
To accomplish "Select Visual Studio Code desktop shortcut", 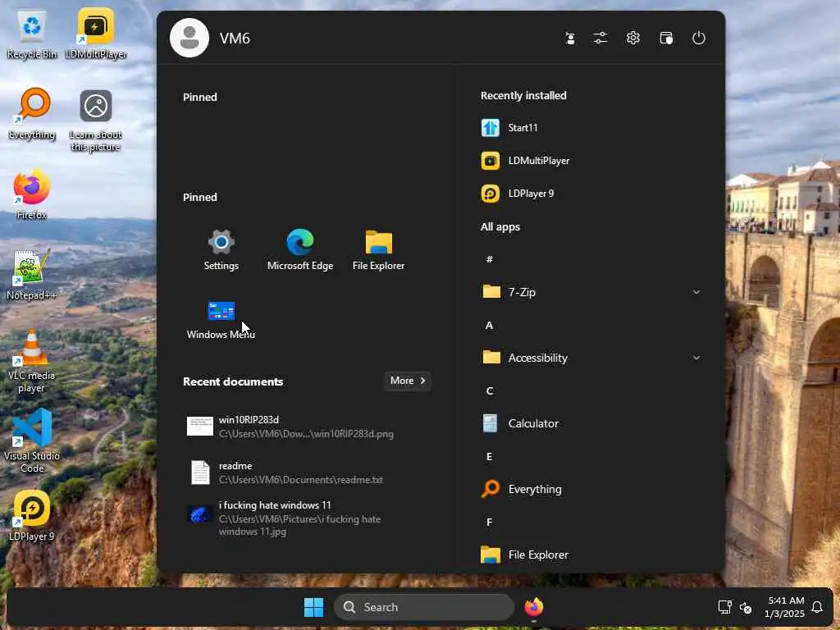I will [x=32, y=442].
